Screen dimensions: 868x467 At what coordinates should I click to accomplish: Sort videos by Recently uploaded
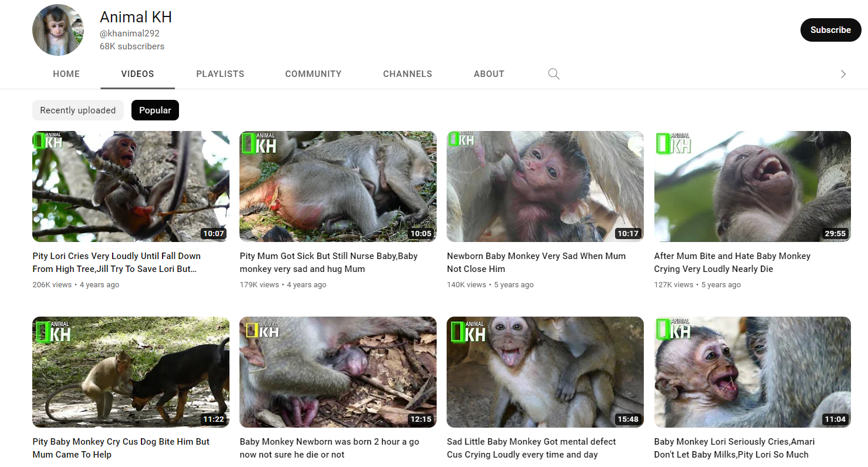[x=78, y=110]
